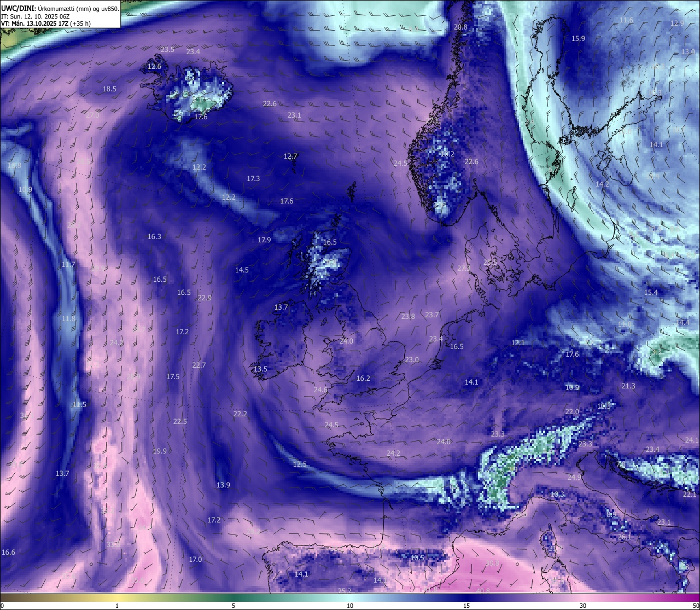700x610 pixels.
Task: Click the map value 27.0
Action: tap(92, 115)
